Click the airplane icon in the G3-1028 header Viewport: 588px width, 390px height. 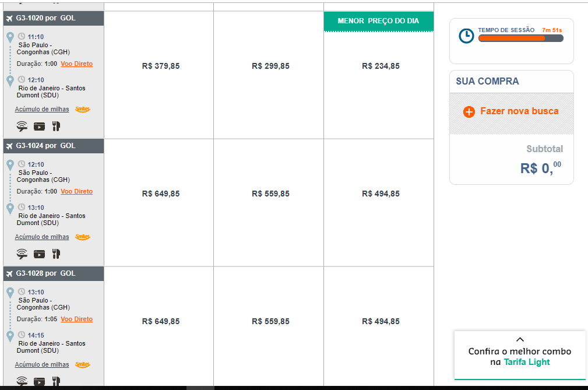pos(9,274)
